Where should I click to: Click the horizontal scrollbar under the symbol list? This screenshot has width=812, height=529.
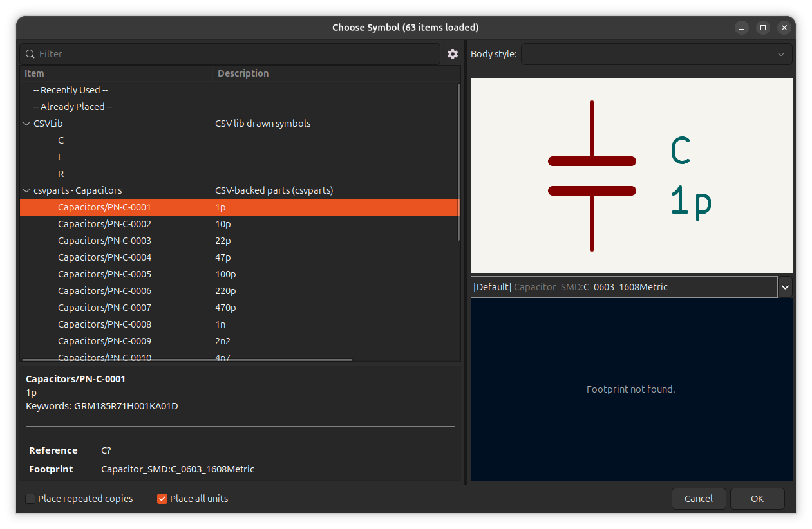(x=187, y=360)
